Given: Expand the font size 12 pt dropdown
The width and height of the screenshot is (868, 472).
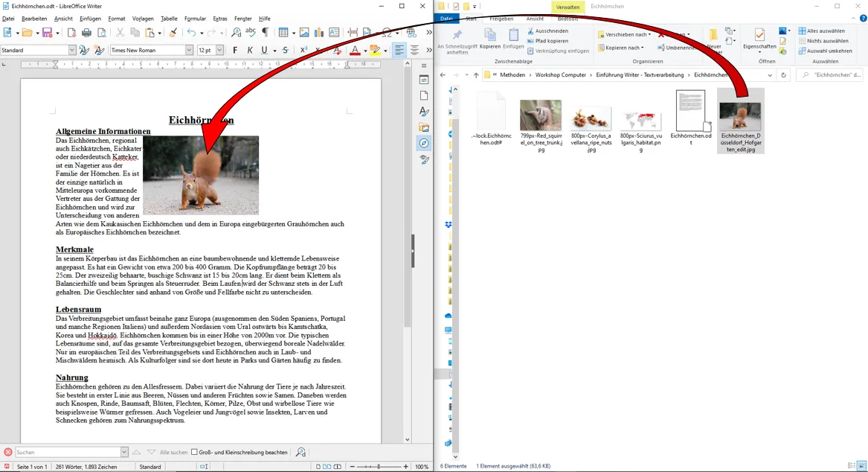Looking at the screenshot, I should [x=219, y=51].
